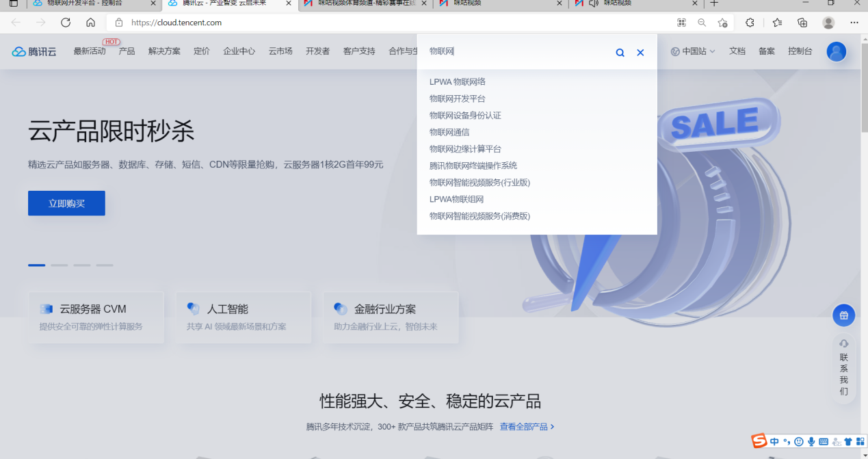Open browser settings and more menu

coord(854,23)
